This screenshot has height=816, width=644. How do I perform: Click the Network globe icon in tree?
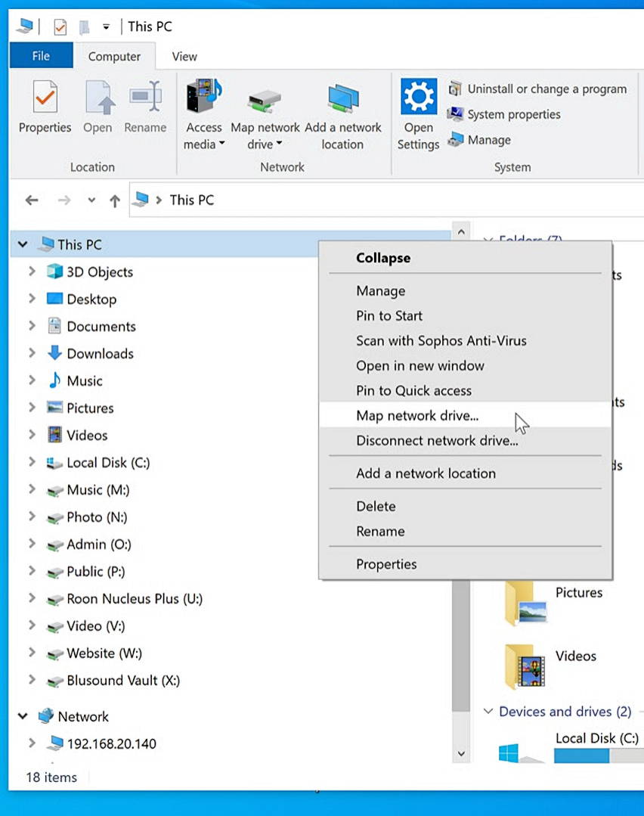coord(46,716)
